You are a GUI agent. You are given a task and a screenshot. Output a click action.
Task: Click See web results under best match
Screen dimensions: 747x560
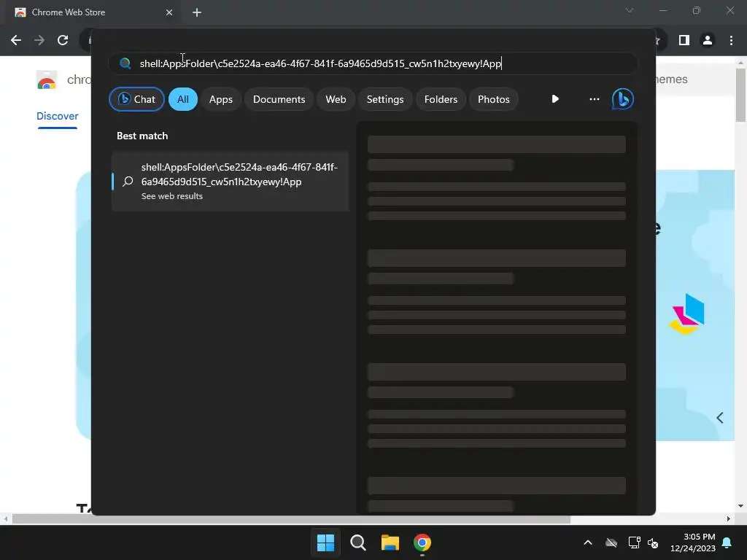[x=172, y=196]
